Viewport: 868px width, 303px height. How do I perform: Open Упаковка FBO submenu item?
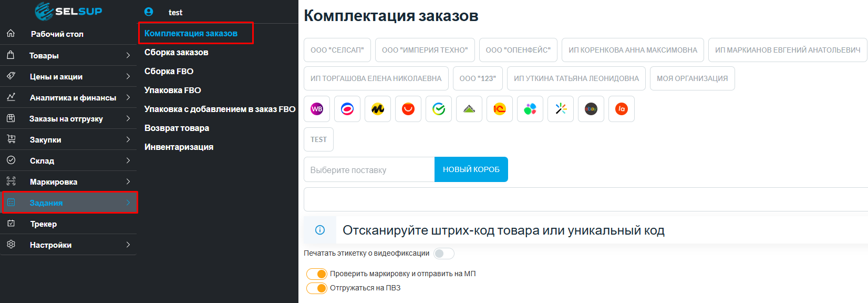[x=173, y=90]
